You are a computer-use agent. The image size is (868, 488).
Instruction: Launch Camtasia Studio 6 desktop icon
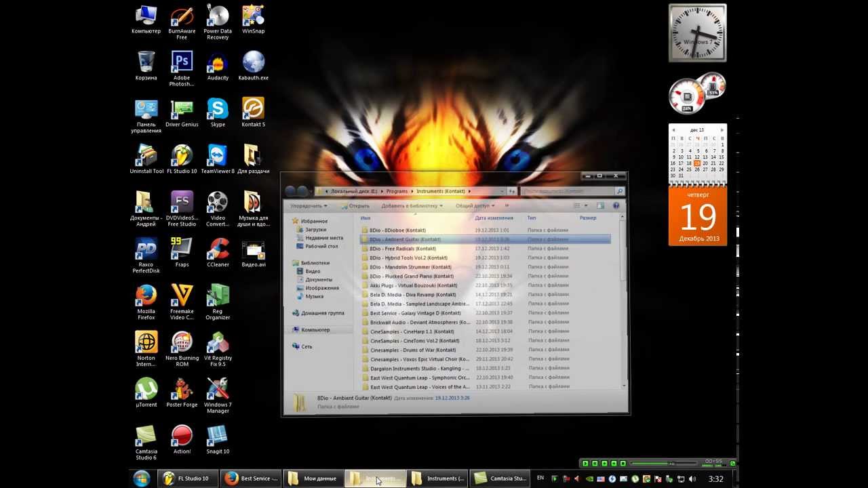pos(146,443)
